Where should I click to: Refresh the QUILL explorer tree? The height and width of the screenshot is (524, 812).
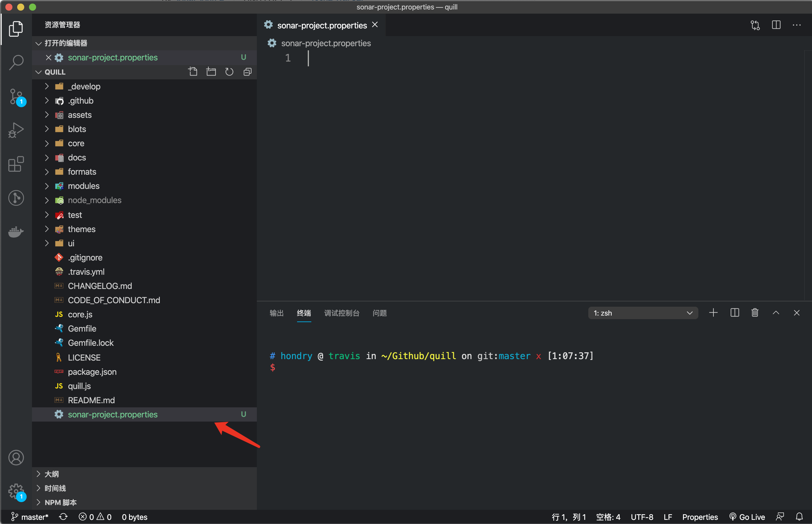pos(229,71)
